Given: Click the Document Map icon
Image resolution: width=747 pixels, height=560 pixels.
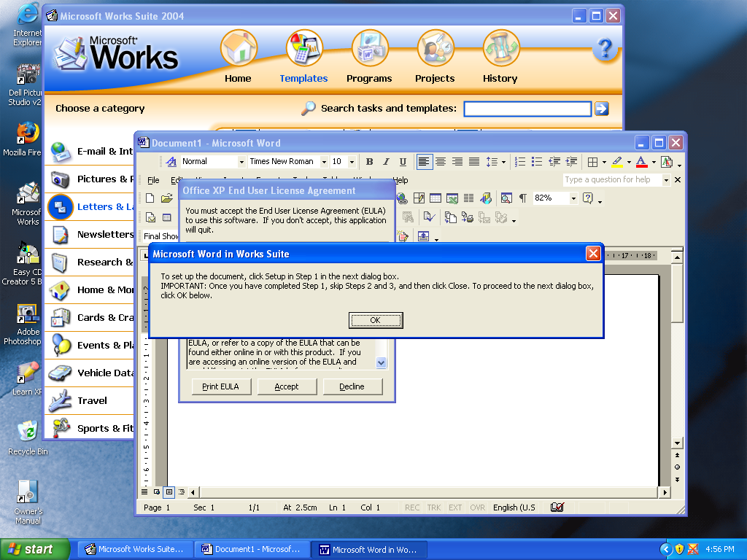Looking at the screenshot, I should (506, 198).
